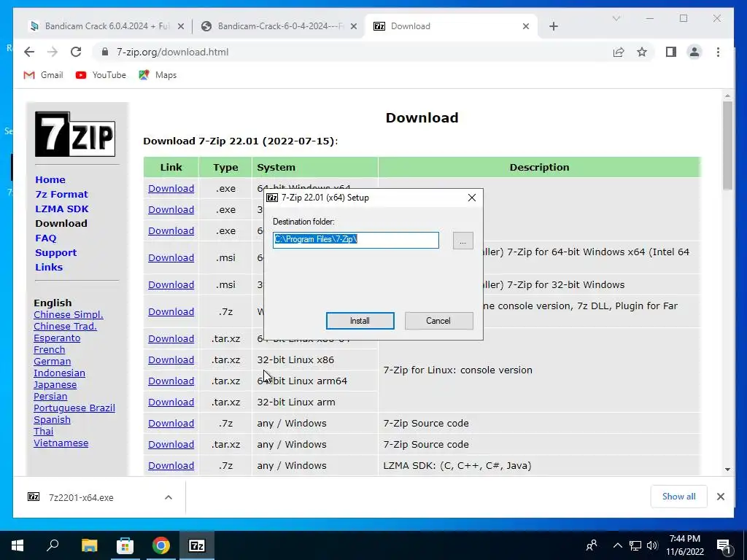Click the Install button in 7-Zip Setup
Screen dimensions: 747x560
click(x=360, y=321)
